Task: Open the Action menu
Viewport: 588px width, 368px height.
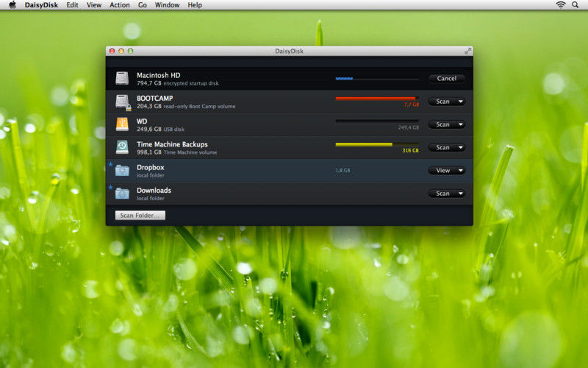Action: coord(120,5)
